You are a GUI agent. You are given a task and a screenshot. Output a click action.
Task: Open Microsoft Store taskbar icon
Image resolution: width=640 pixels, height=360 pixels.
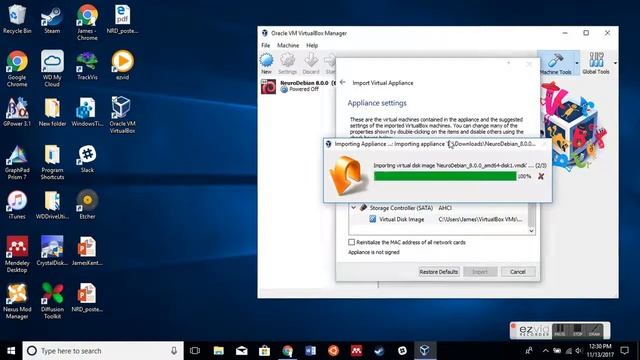coord(264,351)
